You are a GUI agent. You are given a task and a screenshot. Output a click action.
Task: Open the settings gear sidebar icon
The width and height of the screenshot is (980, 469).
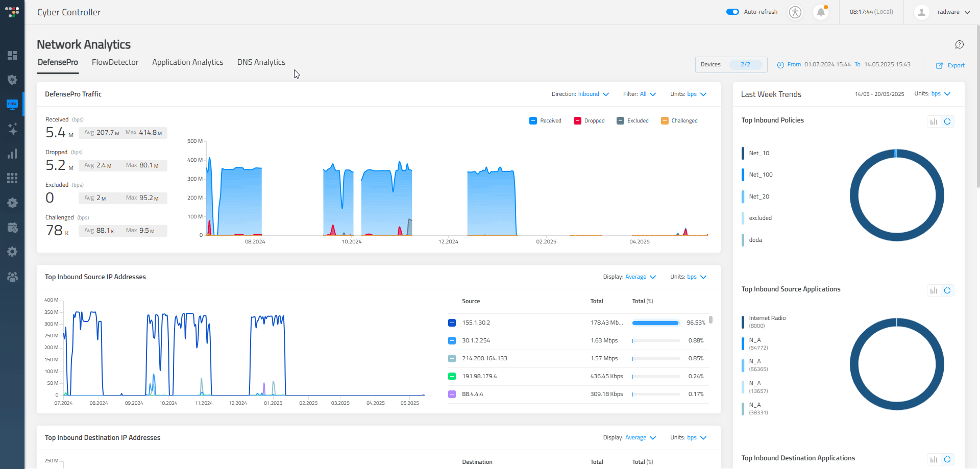click(12, 252)
